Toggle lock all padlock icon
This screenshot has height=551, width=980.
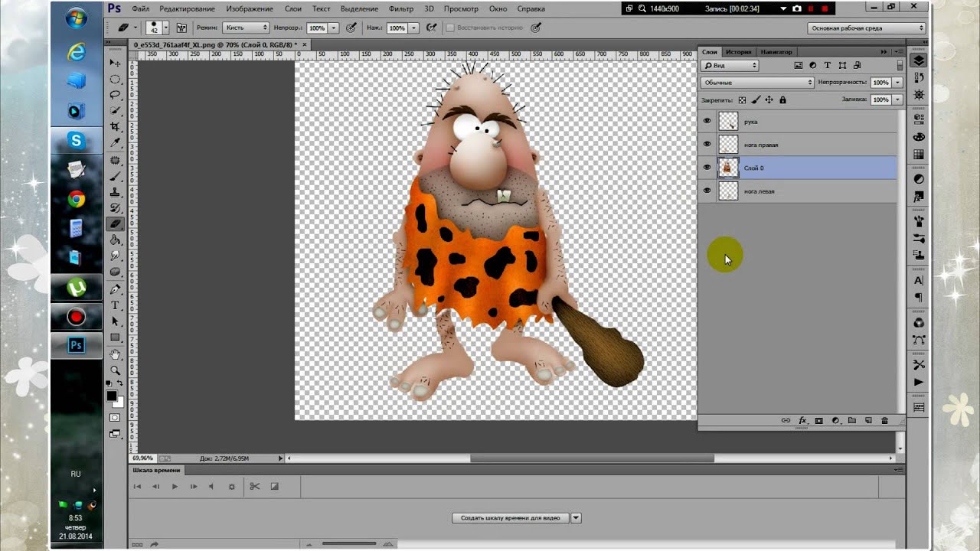(782, 99)
